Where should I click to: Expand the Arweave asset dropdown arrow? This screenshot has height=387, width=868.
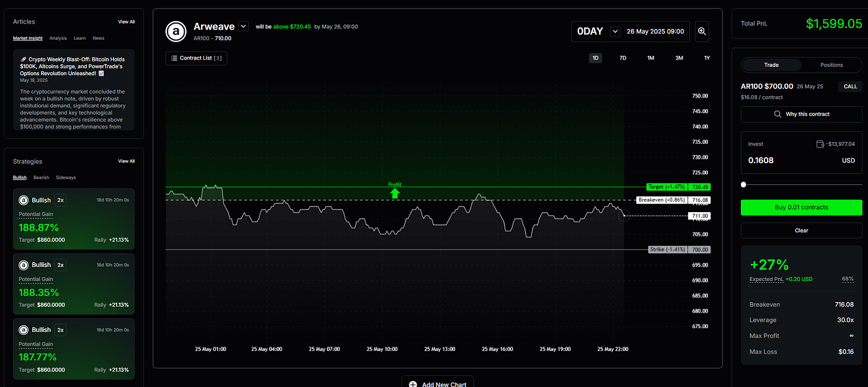coord(244,26)
